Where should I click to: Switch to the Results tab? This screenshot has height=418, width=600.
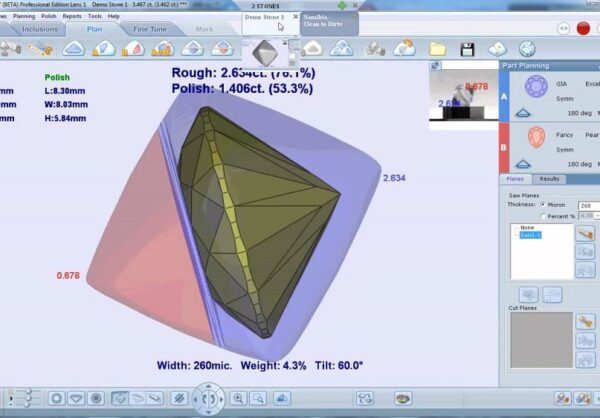[x=549, y=179]
